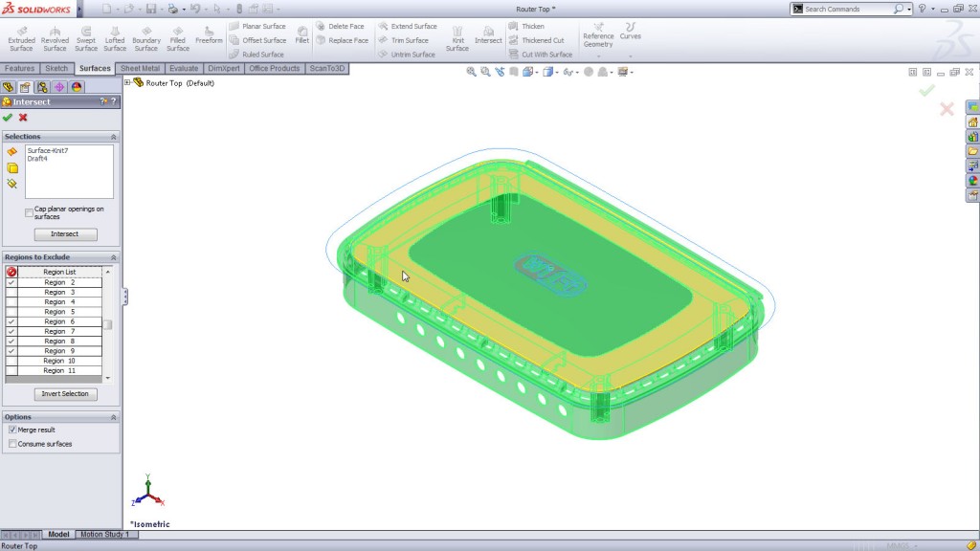
Task: Select the Freeform tool
Action: [209, 35]
